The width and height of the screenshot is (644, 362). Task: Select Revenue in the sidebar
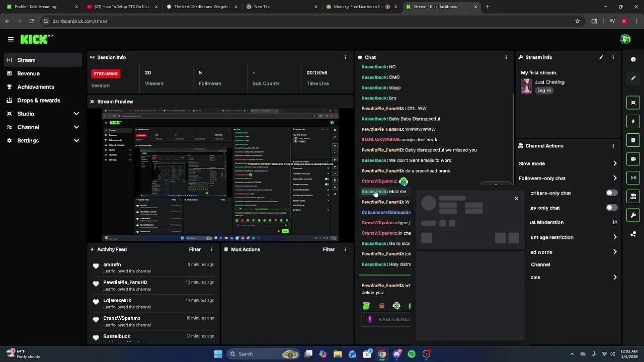[43, 73]
